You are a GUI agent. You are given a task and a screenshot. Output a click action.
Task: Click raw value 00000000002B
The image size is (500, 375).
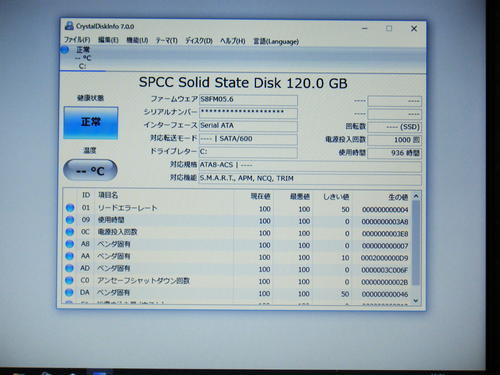pyautogui.click(x=385, y=282)
